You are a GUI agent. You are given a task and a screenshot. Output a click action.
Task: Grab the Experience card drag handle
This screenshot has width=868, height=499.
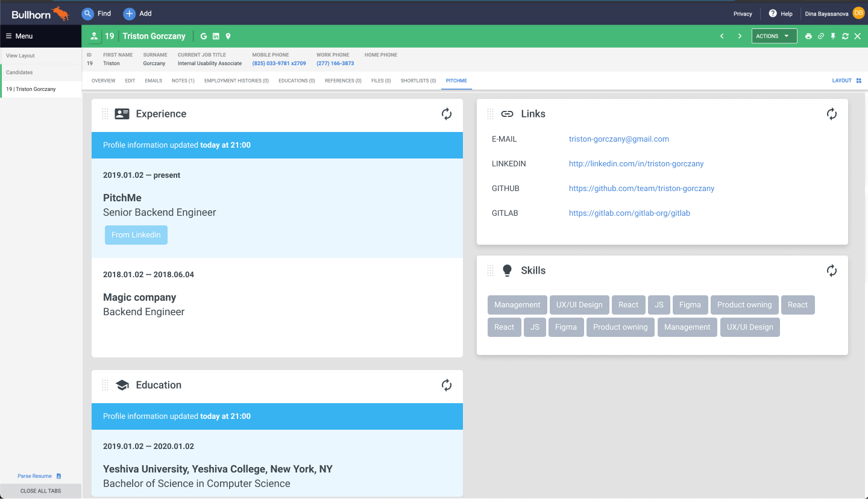[105, 114]
